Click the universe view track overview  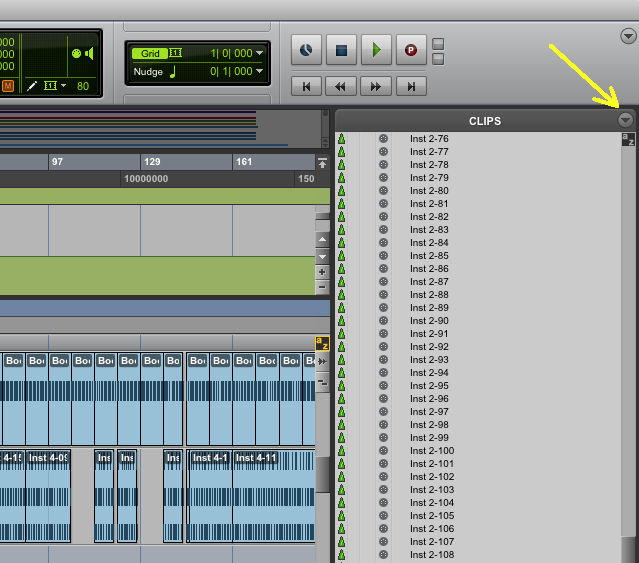[x=161, y=129]
